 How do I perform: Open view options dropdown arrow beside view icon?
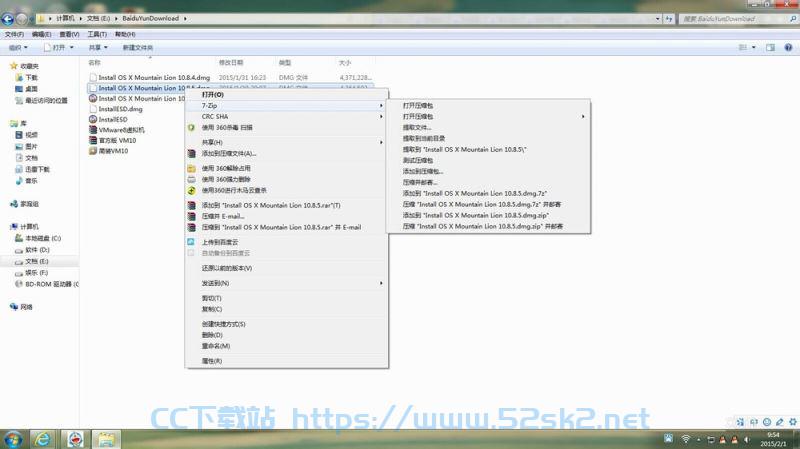(754, 47)
